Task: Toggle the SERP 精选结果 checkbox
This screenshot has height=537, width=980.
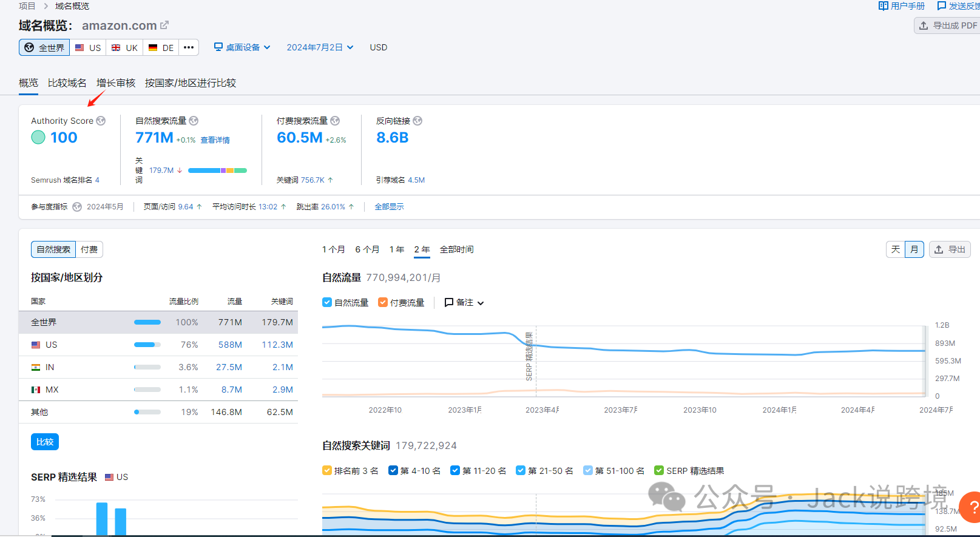Action: 659,470
